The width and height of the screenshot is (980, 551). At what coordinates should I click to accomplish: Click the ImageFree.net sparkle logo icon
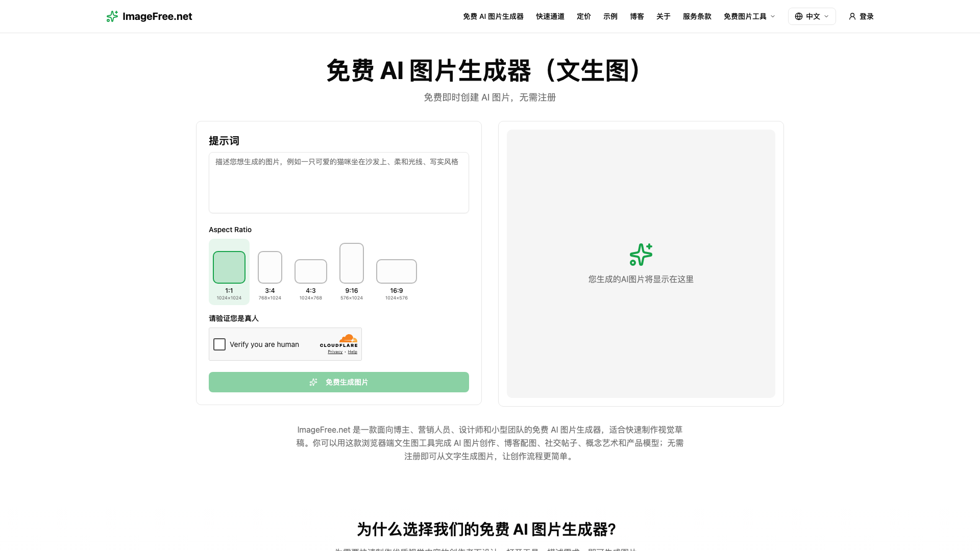pyautogui.click(x=112, y=16)
